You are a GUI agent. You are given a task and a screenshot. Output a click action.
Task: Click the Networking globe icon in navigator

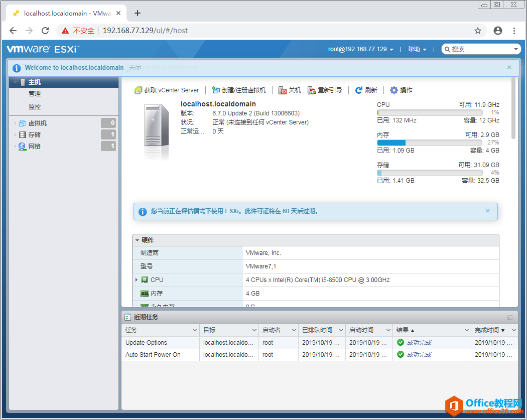click(22, 147)
